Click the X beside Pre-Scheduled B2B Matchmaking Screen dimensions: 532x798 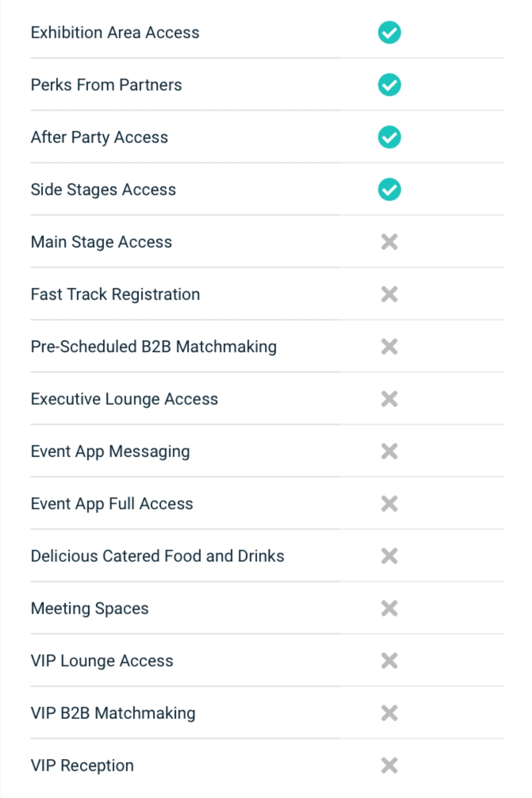pos(389,347)
